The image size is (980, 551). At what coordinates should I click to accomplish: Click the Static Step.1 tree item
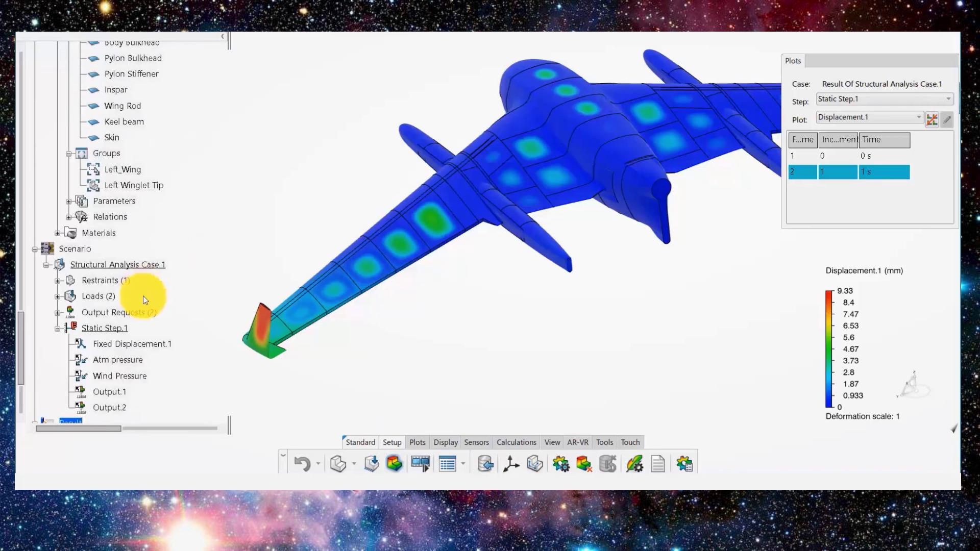[x=104, y=328]
